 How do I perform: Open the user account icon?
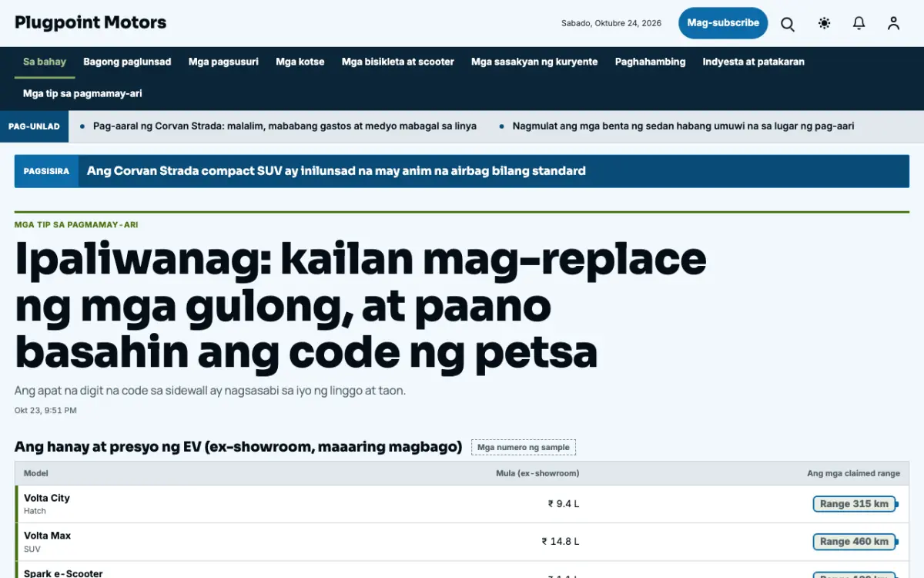pos(893,23)
